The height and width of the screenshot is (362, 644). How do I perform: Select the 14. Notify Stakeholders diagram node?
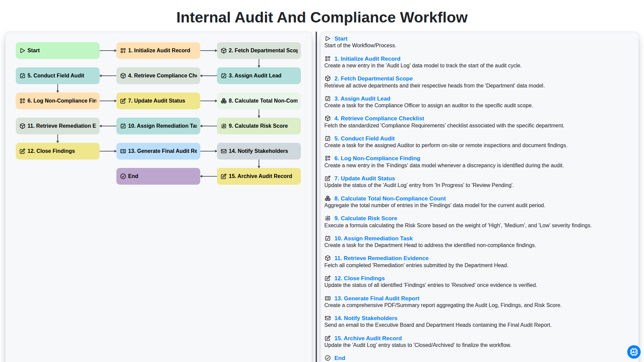pyautogui.click(x=259, y=151)
